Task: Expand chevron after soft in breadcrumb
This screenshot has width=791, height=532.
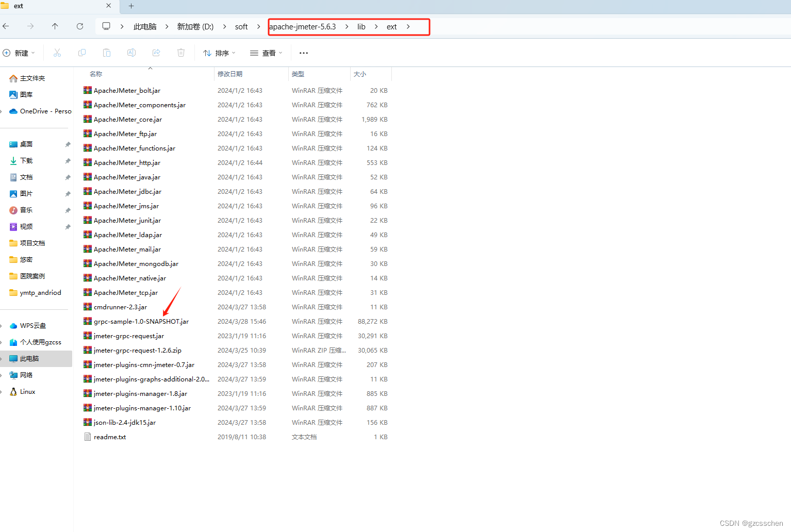Action: click(x=259, y=27)
